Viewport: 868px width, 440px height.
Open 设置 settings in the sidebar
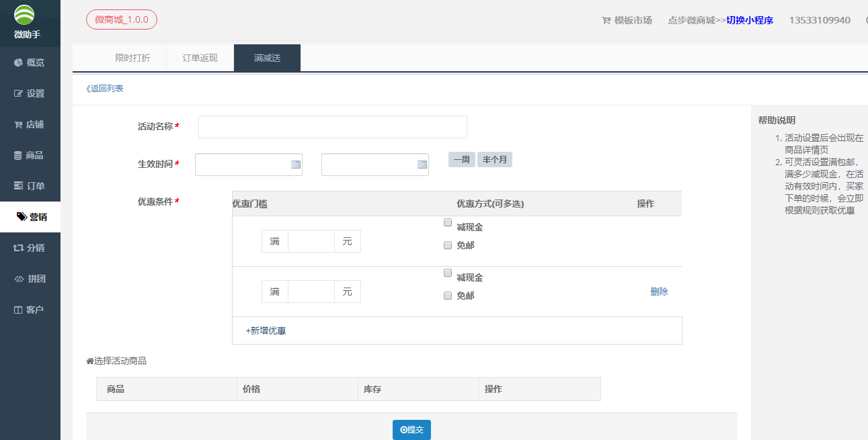pos(30,93)
